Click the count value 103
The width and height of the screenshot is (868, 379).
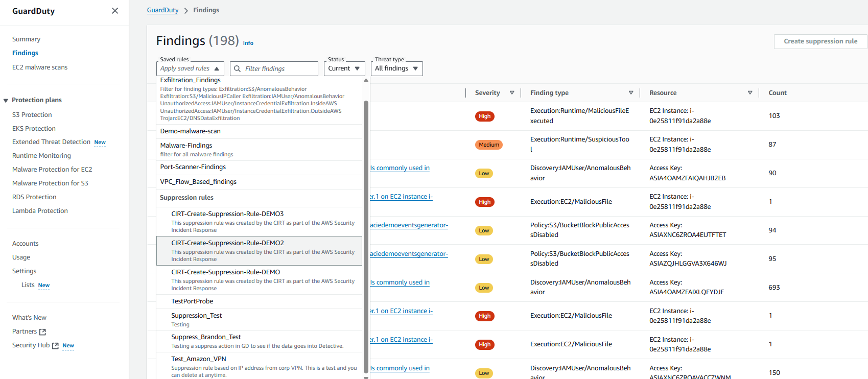click(x=774, y=116)
